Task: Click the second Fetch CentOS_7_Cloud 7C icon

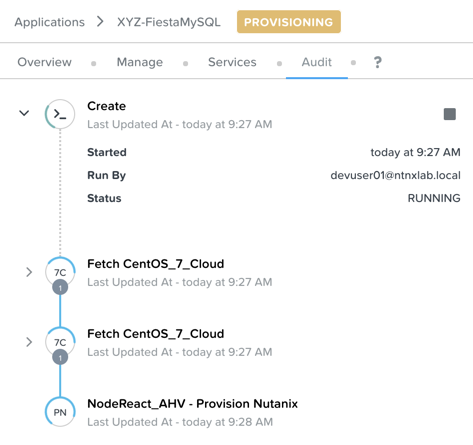Action: tap(60, 342)
